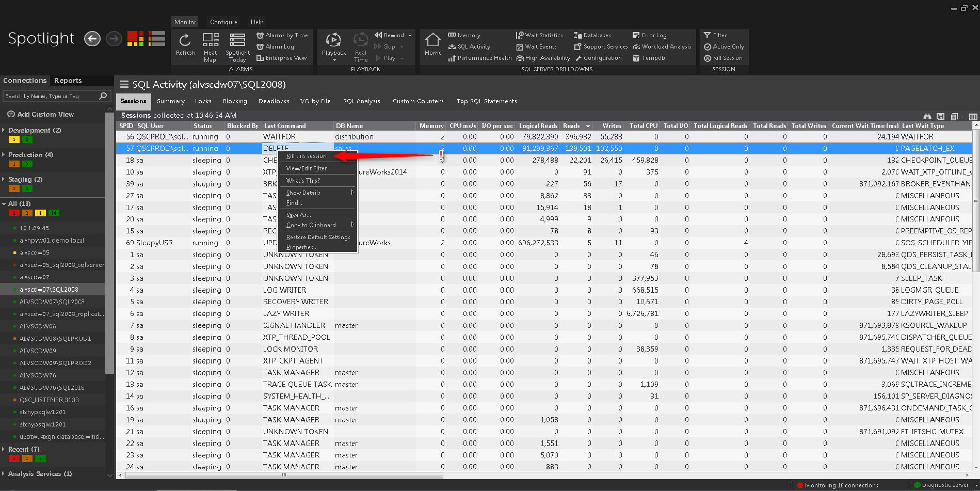Click the connection search field
The height and width of the screenshot is (491, 980).
coord(51,96)
